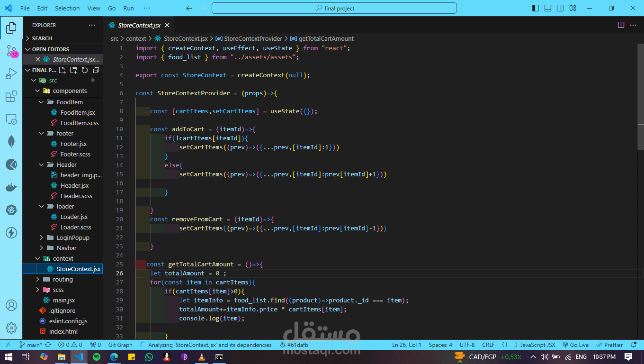Open Explorer views and more actions menu
The height and width of the screenshot is (364, 644).
click(x=92, y=25)
